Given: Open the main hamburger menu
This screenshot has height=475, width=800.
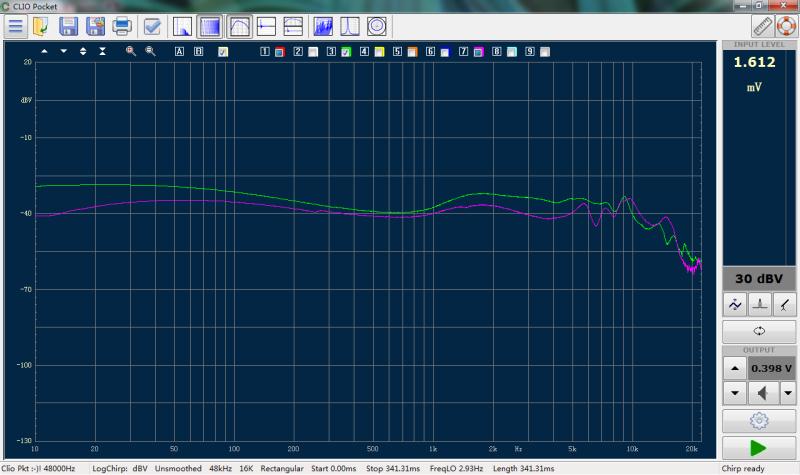Looking at the screenshot, I should click(x=15, y=26).
